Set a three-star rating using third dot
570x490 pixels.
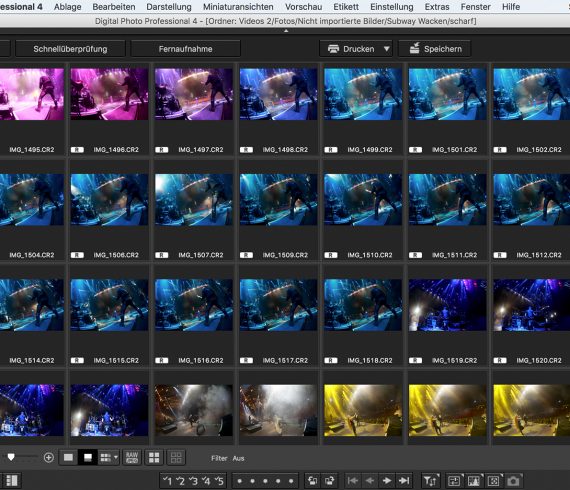pos(265,481)
